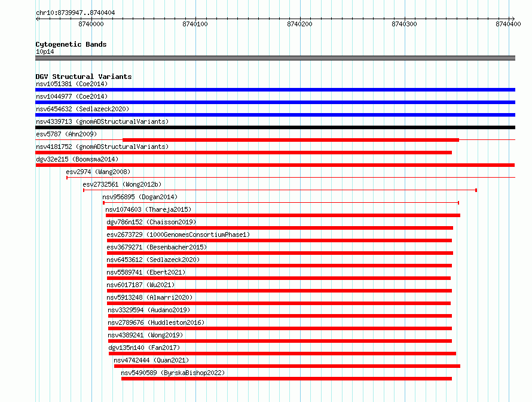532x402 pixels.
Task: Click the red bar under nsv1074603 (Thareja2015)
Action: click(x=283, y=215)
